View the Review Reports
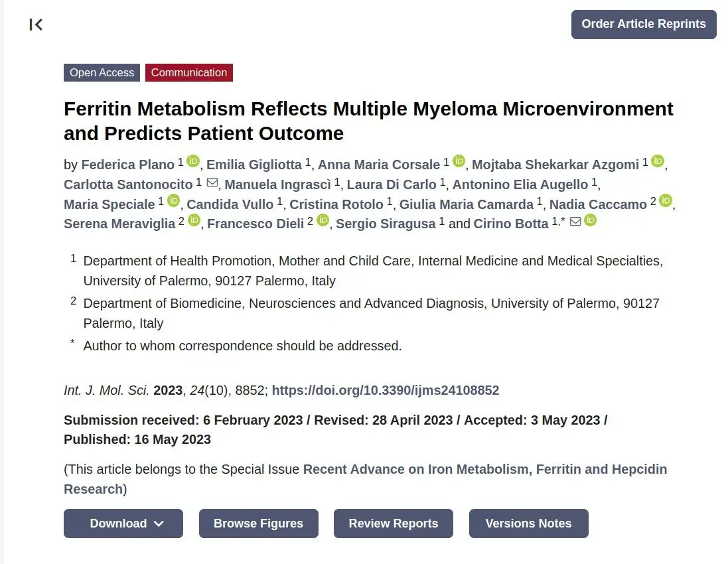Image resolution: width=728 pixels, height=564 pixels. pos(394,524)
